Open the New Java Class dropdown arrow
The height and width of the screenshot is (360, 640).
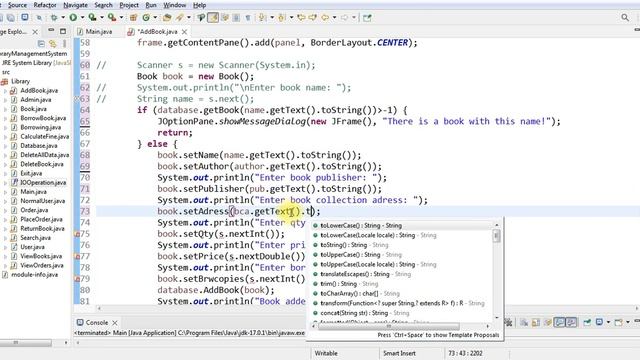pos(155,18)
